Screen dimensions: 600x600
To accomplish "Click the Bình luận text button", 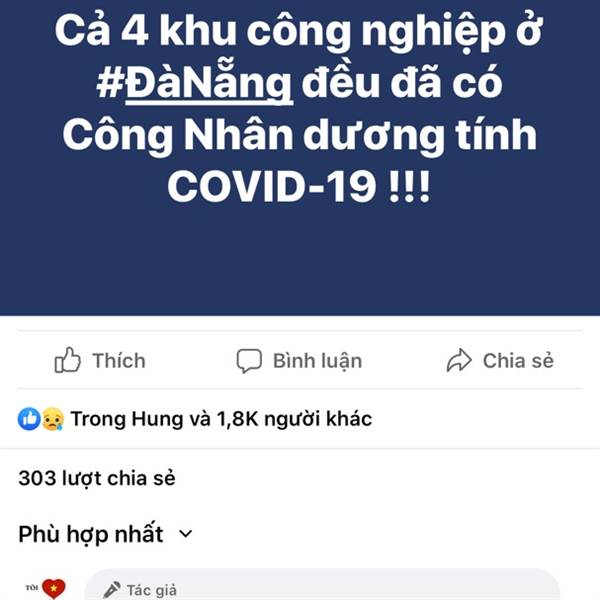I will tap(317, 361).
